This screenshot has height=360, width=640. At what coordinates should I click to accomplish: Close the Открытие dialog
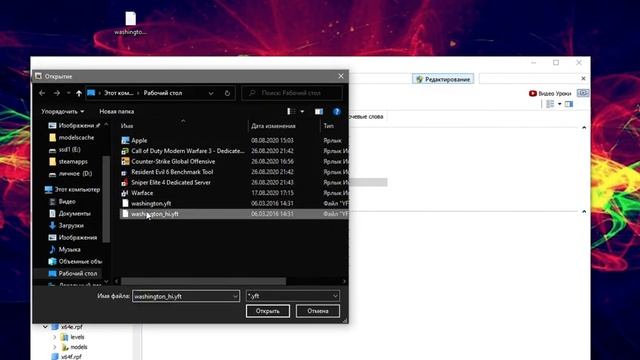341,76
